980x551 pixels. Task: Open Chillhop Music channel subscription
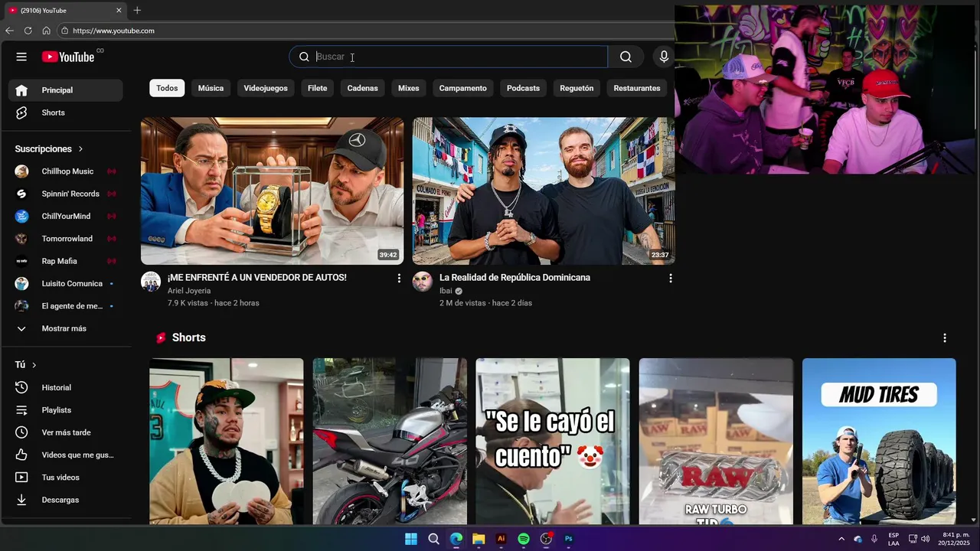[x=65, y=171]
